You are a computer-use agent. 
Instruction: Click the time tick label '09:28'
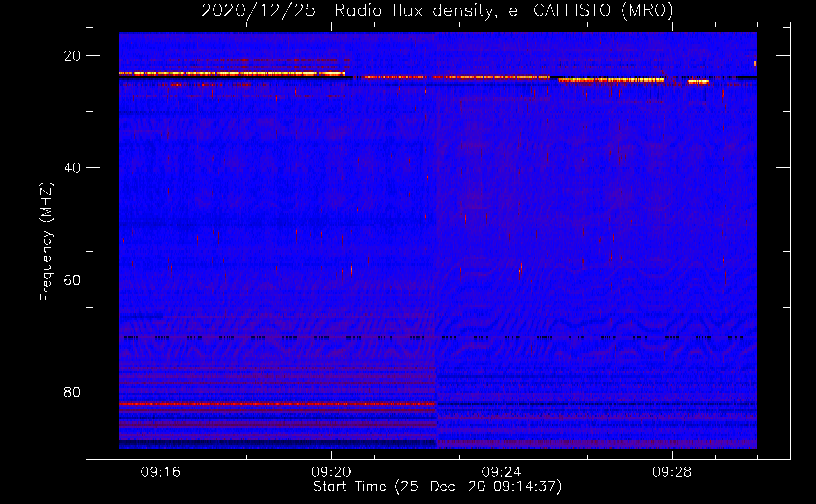672,472
